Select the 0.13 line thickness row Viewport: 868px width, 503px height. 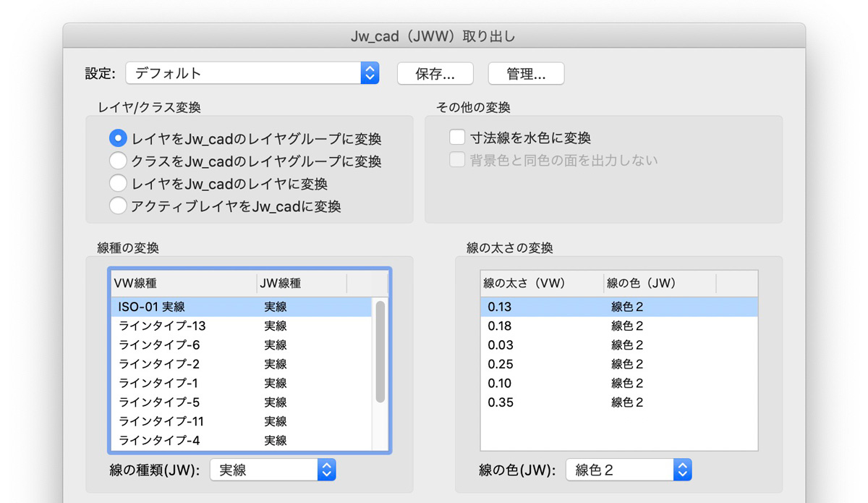(x=619, y=307)
